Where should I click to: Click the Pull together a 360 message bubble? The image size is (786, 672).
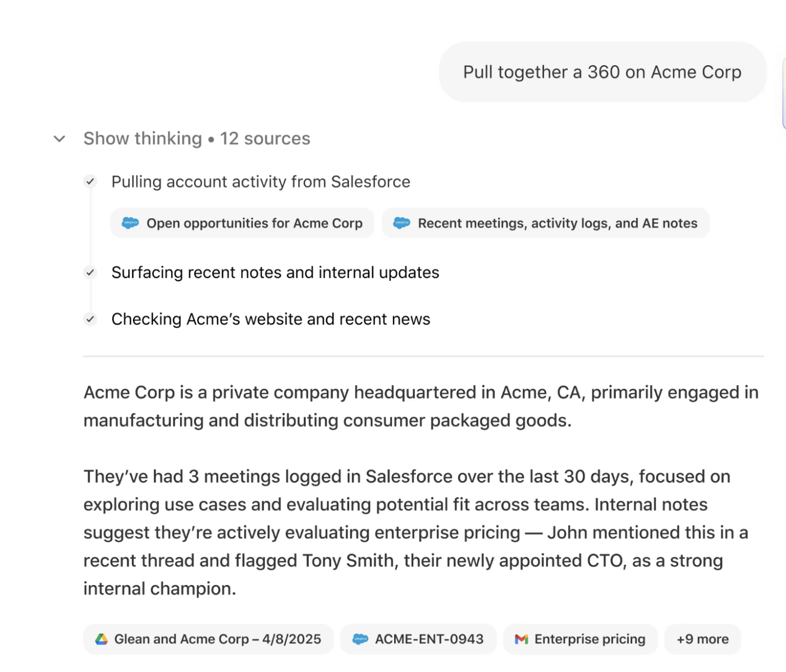click(602, 72)
